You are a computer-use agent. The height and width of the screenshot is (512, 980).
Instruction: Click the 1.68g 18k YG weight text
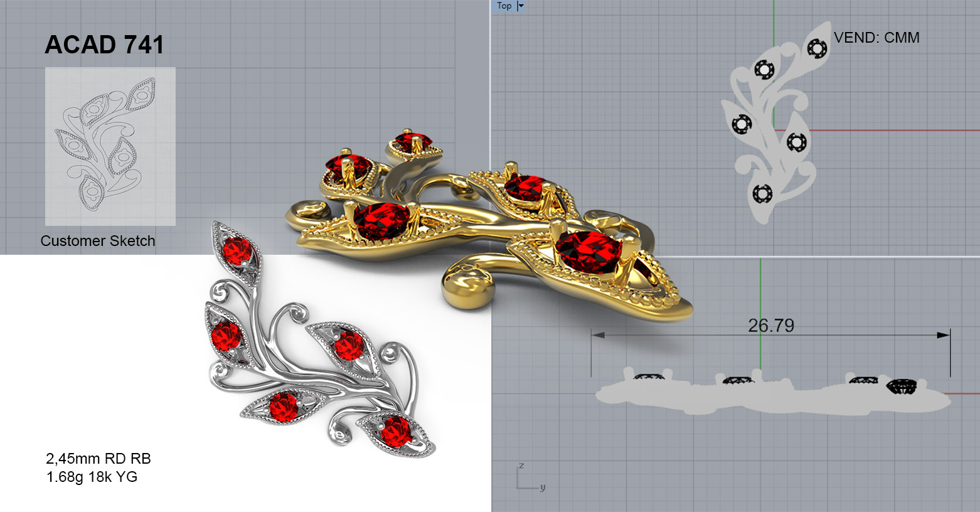pos(92,477)
